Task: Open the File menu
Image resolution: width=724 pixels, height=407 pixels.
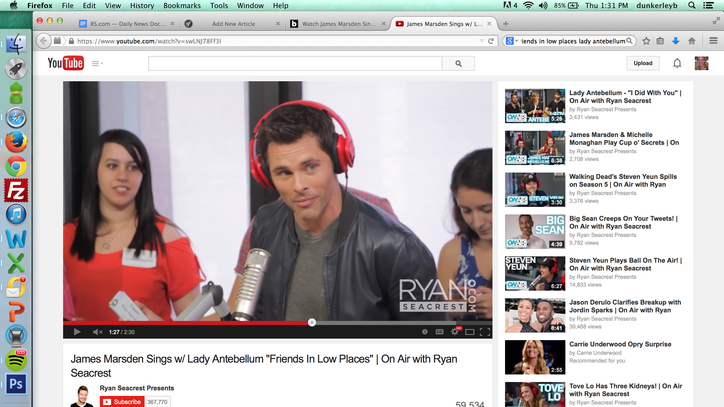Action: click(x=67, y=6)
